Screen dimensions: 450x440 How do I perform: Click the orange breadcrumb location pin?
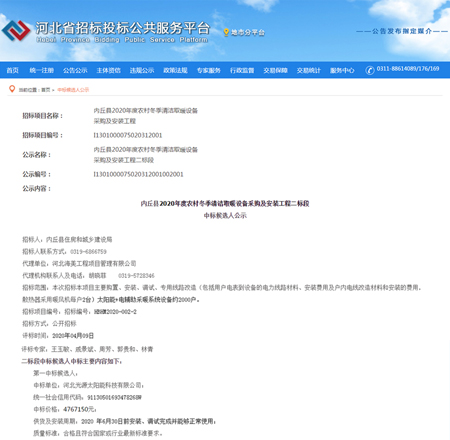pyautogui.click(x=12, y=89)
